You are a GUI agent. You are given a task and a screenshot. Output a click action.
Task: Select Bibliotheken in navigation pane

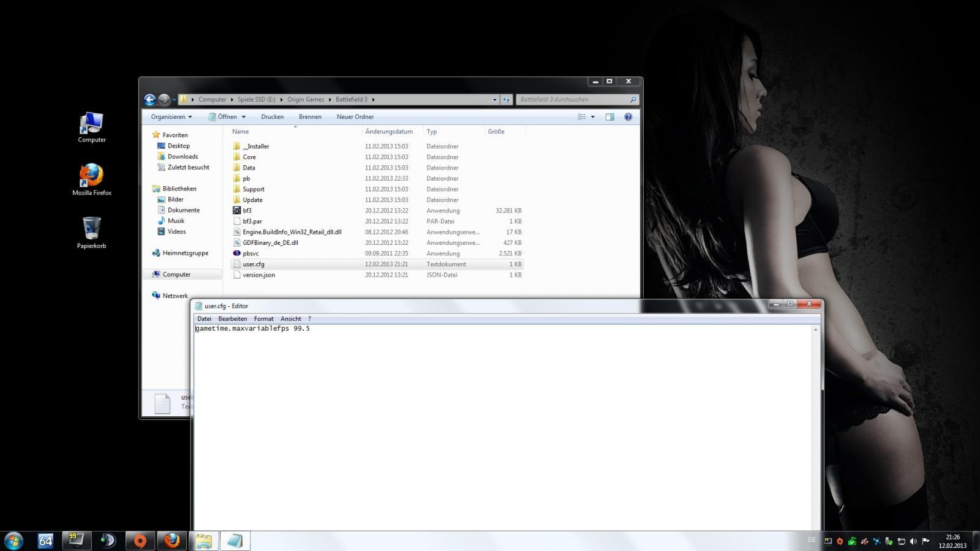pos(179,189)
